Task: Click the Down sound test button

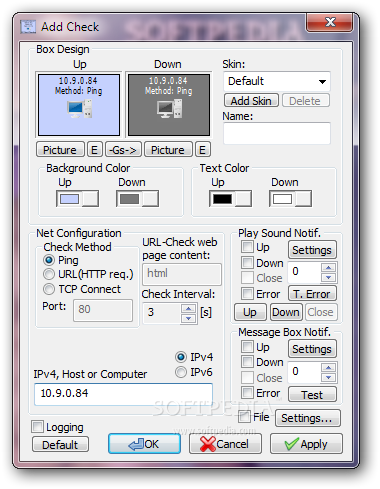Action: (x=286, y=312)
